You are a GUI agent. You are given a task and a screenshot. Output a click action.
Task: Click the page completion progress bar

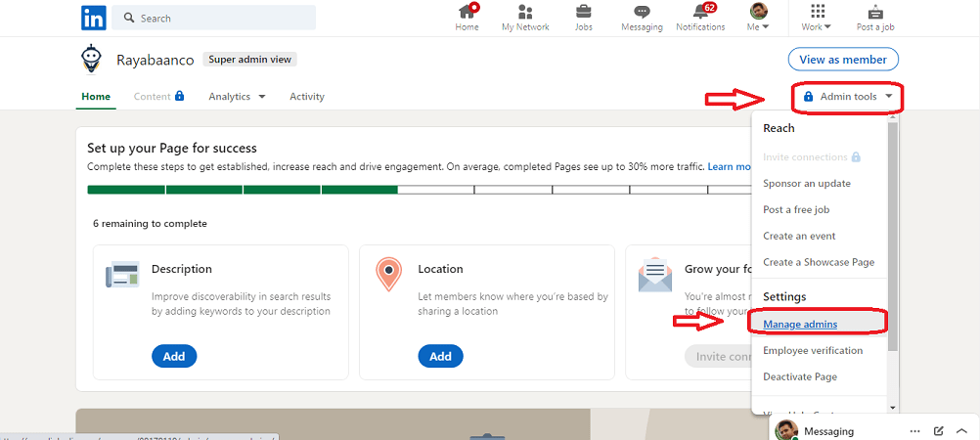419,190
